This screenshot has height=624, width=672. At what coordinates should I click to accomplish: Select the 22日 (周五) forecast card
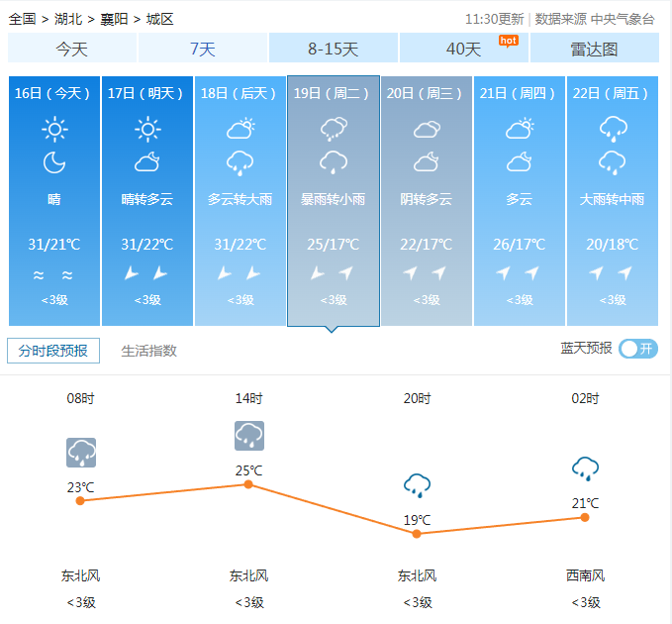click(612, 200)
